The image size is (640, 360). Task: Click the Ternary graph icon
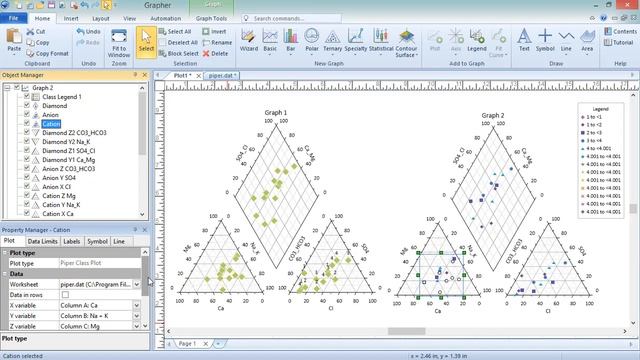tap(333, 36)
